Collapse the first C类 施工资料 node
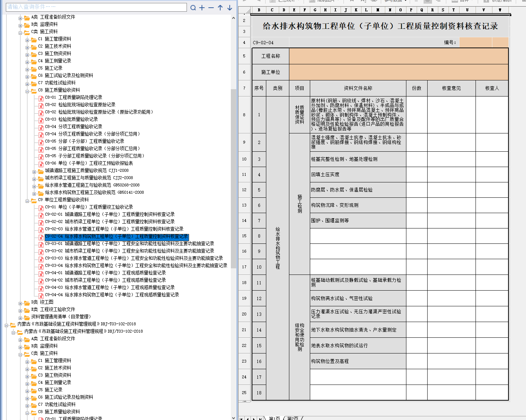Viewport: 526px width, 420px height. (20, 33)
